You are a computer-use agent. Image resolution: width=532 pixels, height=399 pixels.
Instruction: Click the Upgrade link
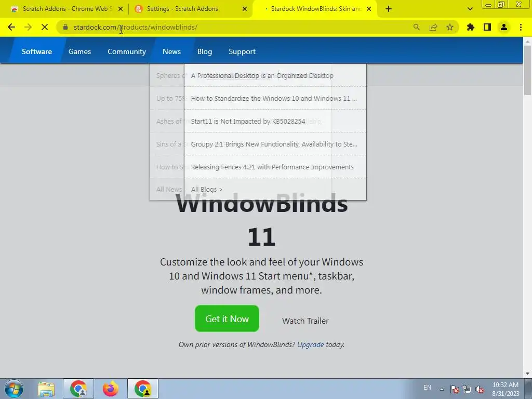311,344
